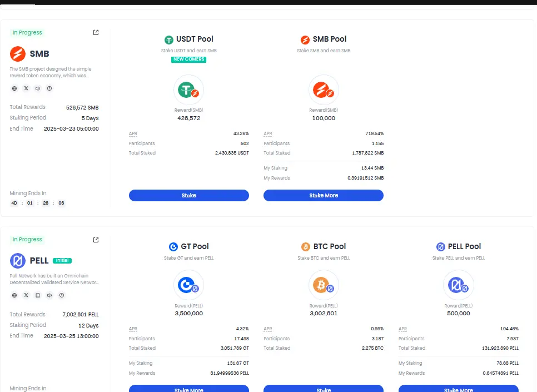Click SMB end time 2025-03-23 05:00:00
Screen dimensions: 537x392
click(x=71, y=129)
